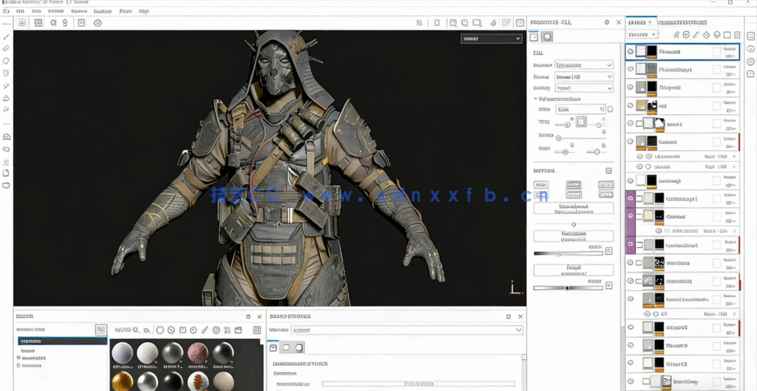Screen dimensions: 757x391
Task: Select the circular projection tool in left toolbar
Action: 6,61
